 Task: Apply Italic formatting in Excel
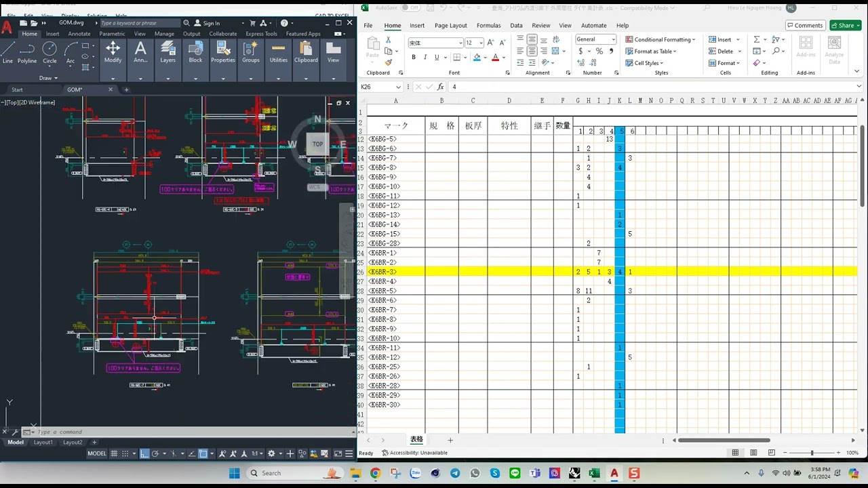tap(425, 58)
